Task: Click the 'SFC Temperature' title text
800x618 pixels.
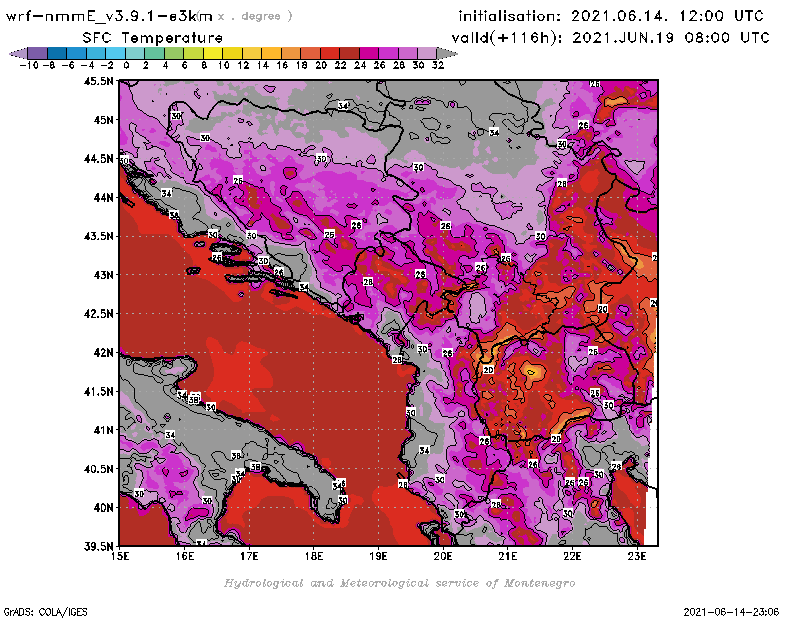Action: click(x=153, y=38)
